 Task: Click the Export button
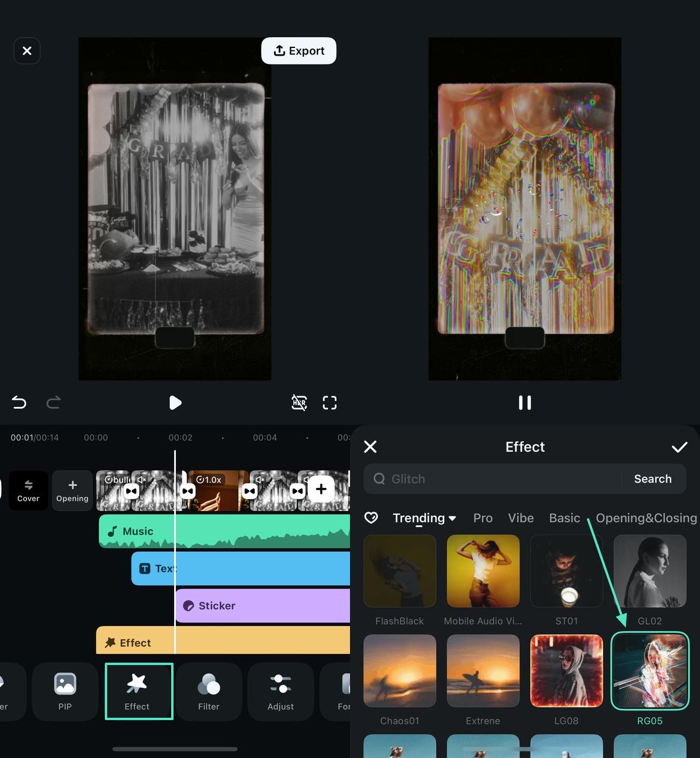pos(298,51)
